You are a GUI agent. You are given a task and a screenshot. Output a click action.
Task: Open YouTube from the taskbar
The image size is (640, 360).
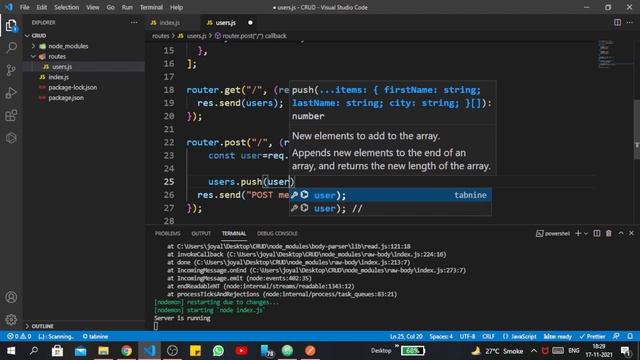(241, 351)
